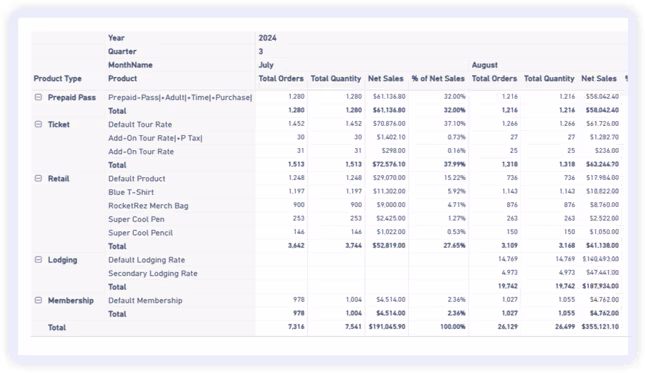
Task: Click the Total Quantity header under July
Action: [336, 78]
